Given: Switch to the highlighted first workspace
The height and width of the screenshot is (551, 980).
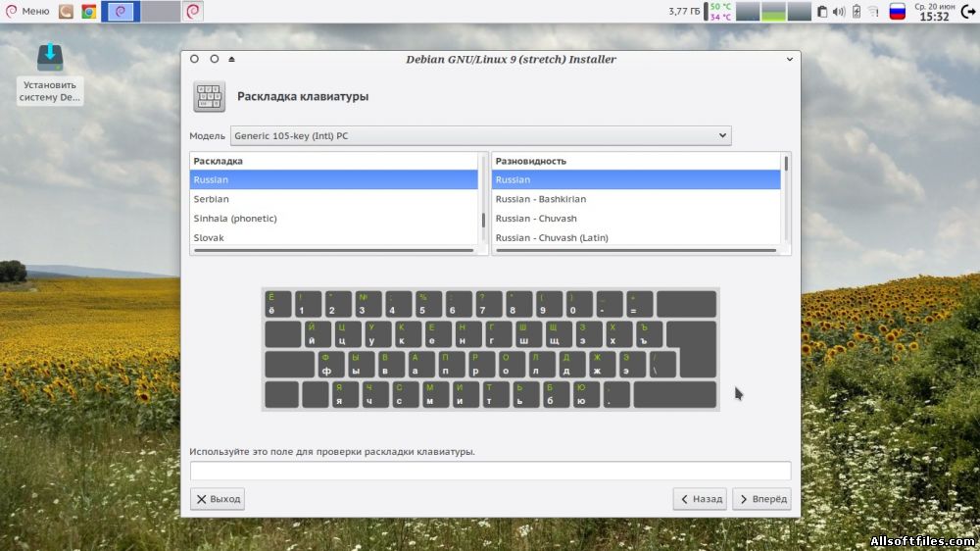Looking at the screenshot, I should click(x=120, y=11).
